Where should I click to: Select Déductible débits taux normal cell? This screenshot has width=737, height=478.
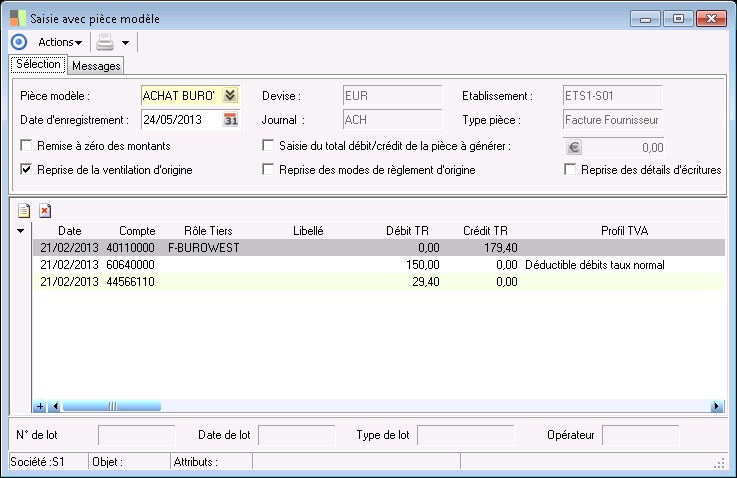tap(595, 265)
